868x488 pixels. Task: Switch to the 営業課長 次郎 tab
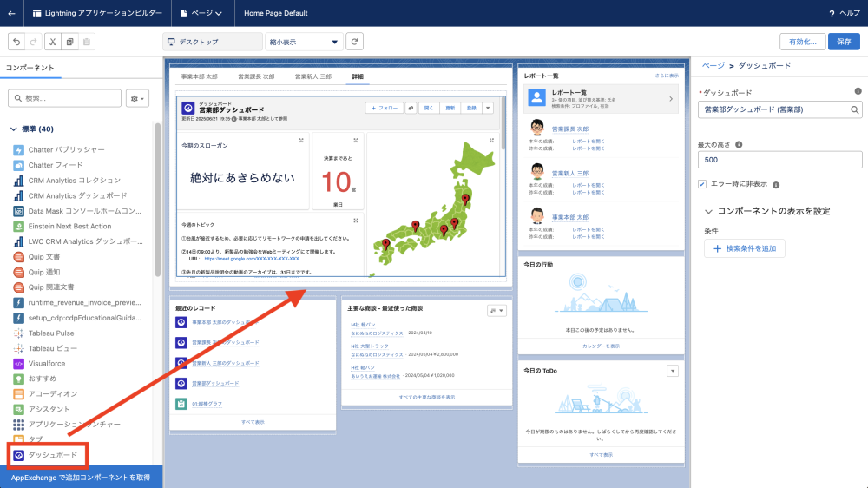[256, 76]
